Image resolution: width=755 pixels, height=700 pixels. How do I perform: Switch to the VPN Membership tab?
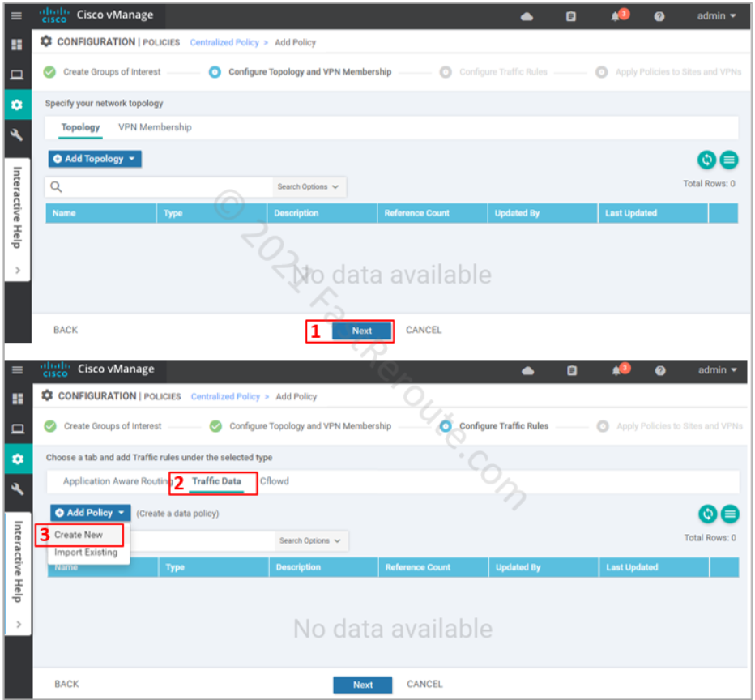coord(155,127)
